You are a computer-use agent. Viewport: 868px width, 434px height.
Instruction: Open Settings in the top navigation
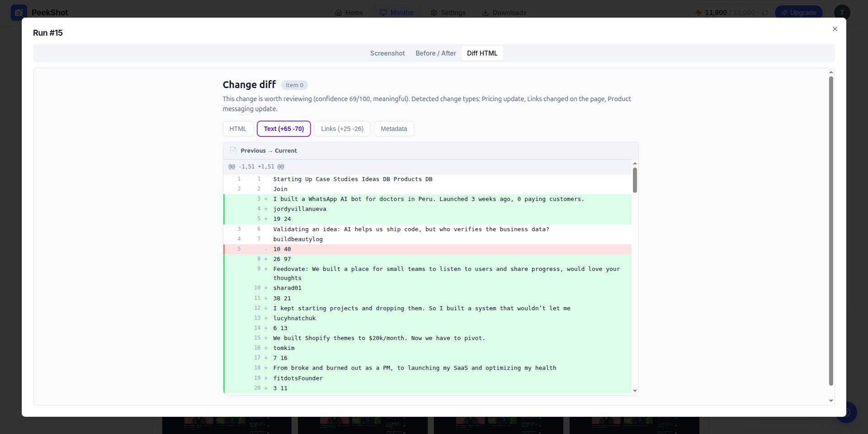coord(448,13)
